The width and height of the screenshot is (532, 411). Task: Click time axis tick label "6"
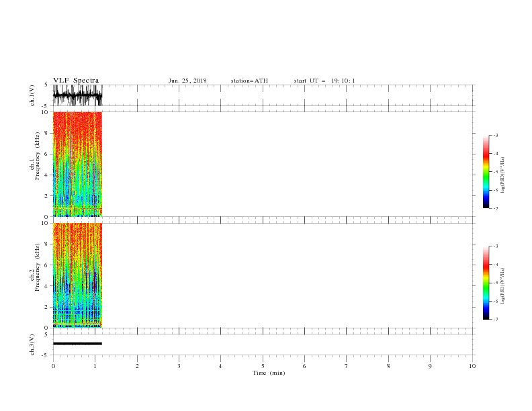click(x=304, y=366)
